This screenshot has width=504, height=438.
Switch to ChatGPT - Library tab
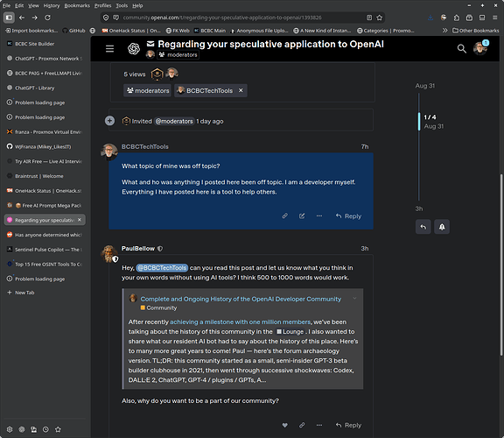[45, 88]
